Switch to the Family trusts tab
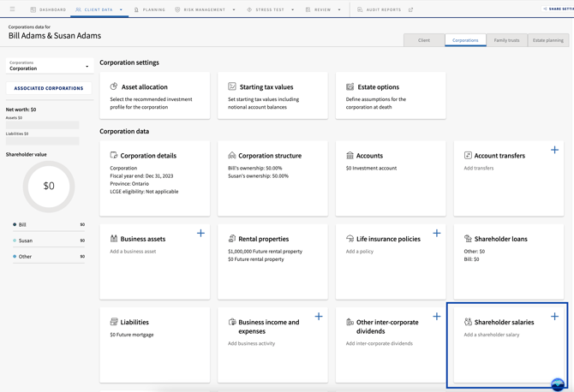 [x=506, y=40]
